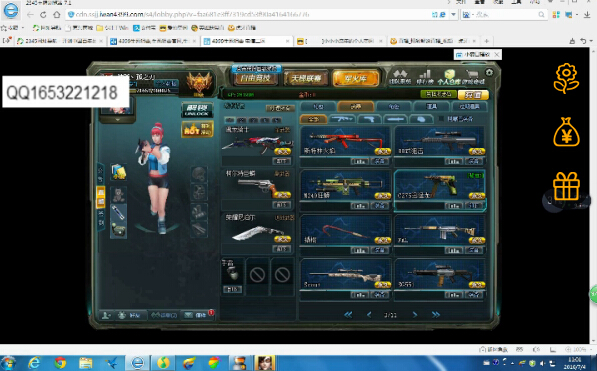
Task: Click the HOT promotion badge
Action: click(197, 130)
